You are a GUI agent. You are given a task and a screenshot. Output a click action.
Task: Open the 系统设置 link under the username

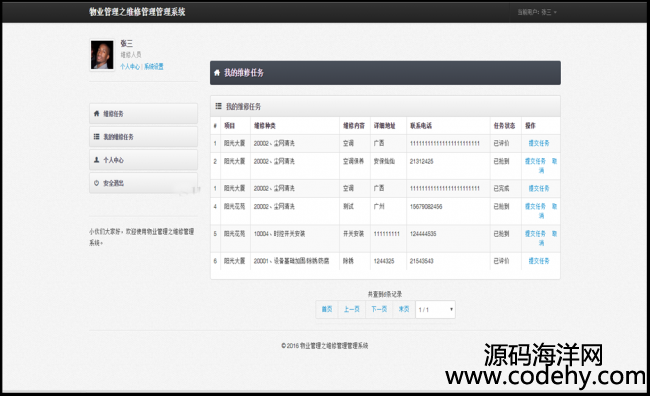[x=154, y=67]
